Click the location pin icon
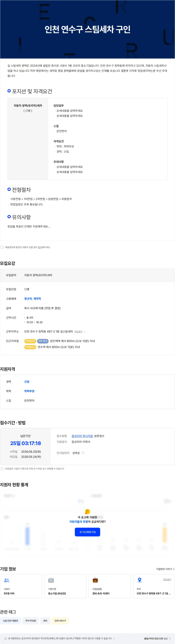 click(139, 580)
